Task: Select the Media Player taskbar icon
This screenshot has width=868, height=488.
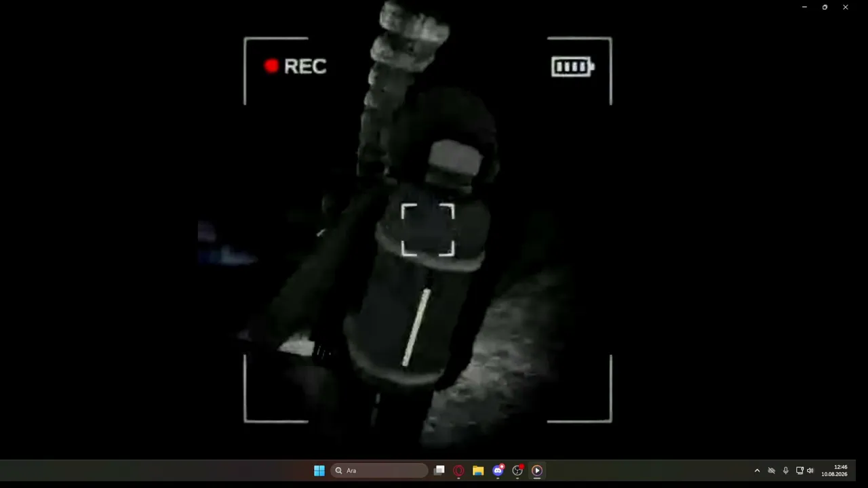Action: click(537, 470)
